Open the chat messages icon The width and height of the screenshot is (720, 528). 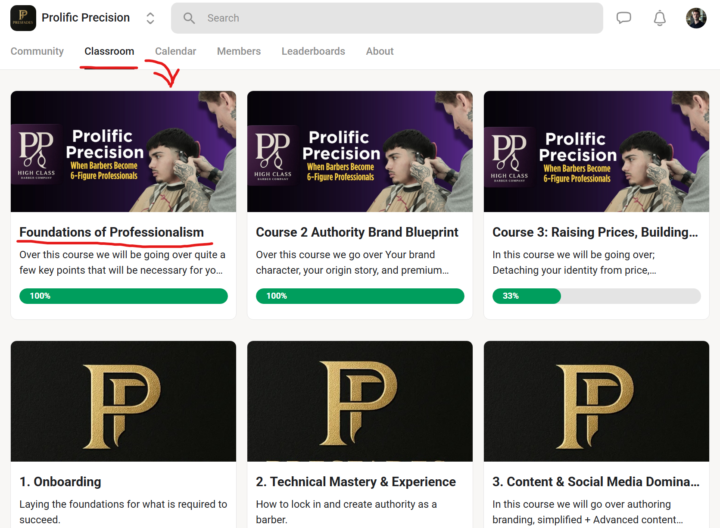tap(624, 18)
